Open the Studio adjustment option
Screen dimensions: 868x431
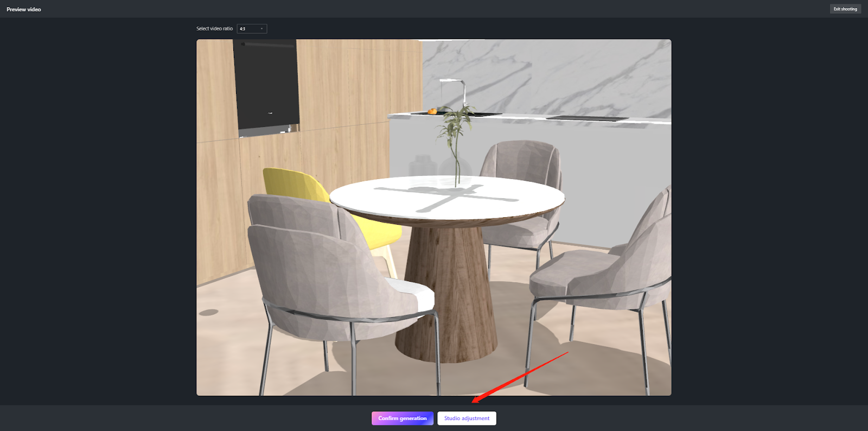(x=467, y=419)
